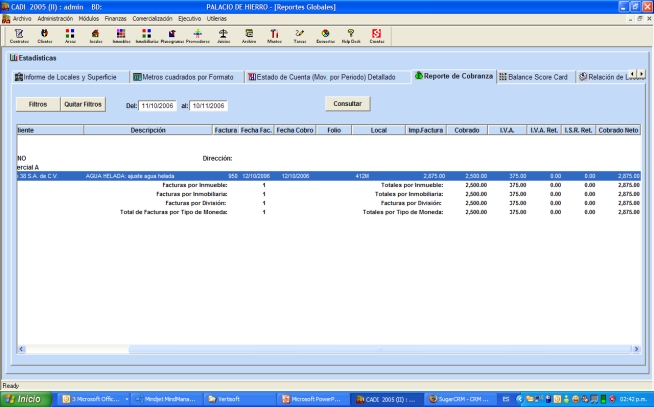Viewport: 654px width, 407px height.
Task: Open the Estadísticas toolbar icon
Action: [326, 36]
